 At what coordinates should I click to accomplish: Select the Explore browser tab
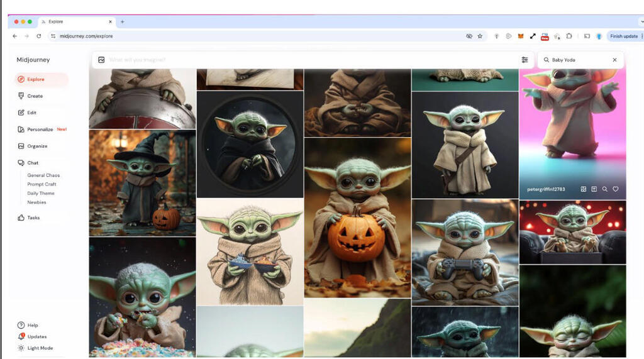tap(76, 22)
